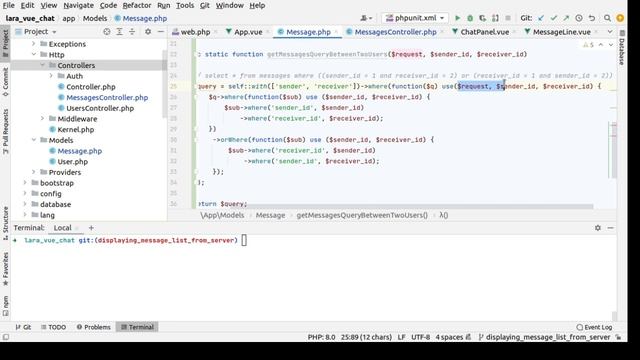Toggle the Terminal tool window button
The height and width of the screenshot is (360, 640).
click(x=138, y=327)
